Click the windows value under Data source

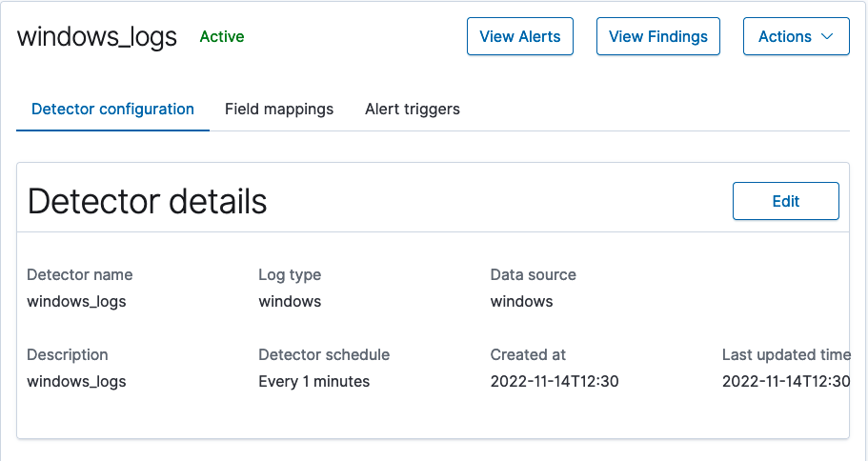(521, 301)
